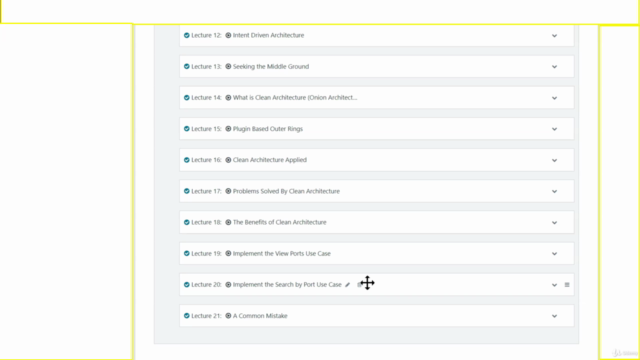Click the published check icon beside Lecture 15

187,129
